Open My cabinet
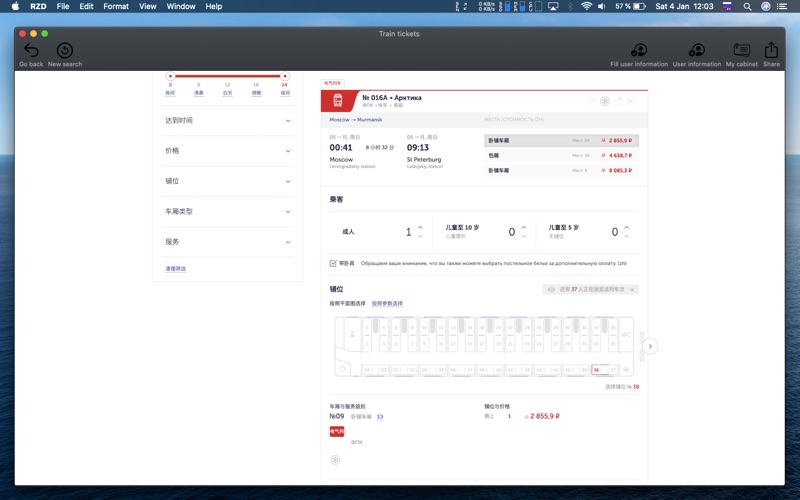Screen dimensions: 800x500 click(741, 51)
